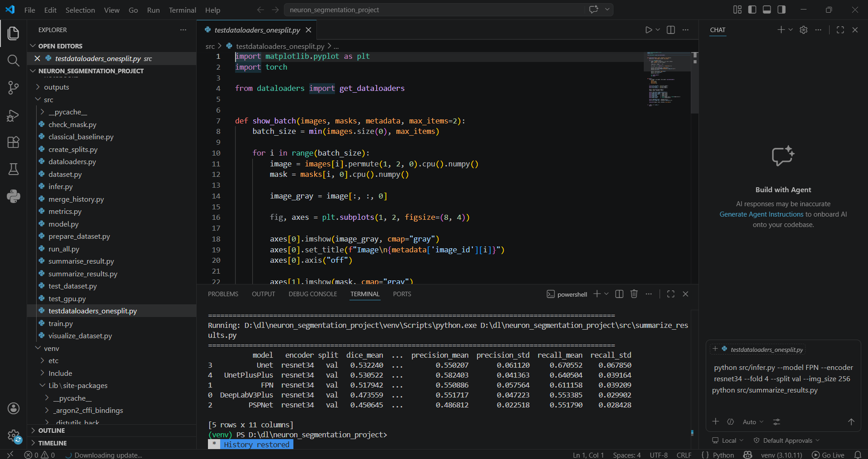Toggle Secondary Side Bar visibility
Screen dimensions: 868x459
(x=782, y=9)
